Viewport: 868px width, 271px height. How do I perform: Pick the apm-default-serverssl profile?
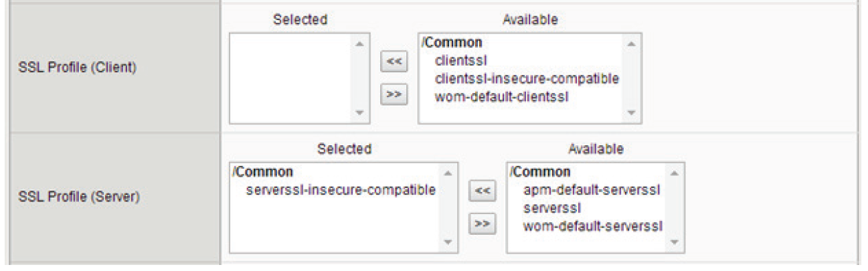point(592,190)
